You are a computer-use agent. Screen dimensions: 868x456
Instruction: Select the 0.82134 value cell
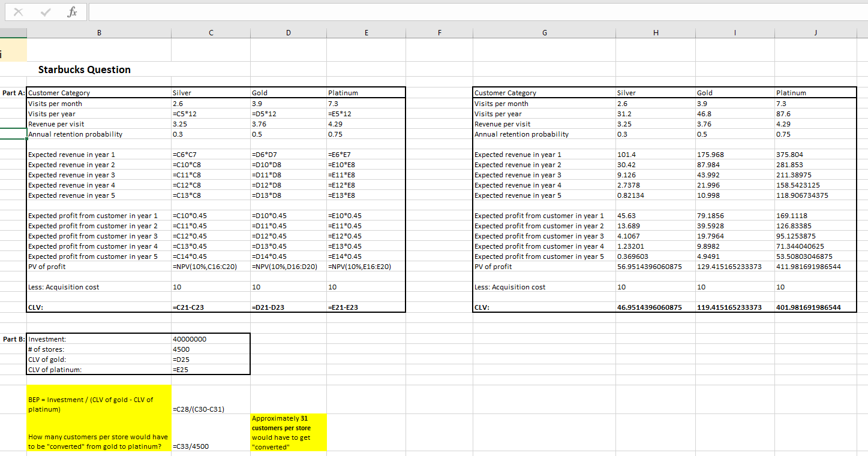(x=656, y=195)
